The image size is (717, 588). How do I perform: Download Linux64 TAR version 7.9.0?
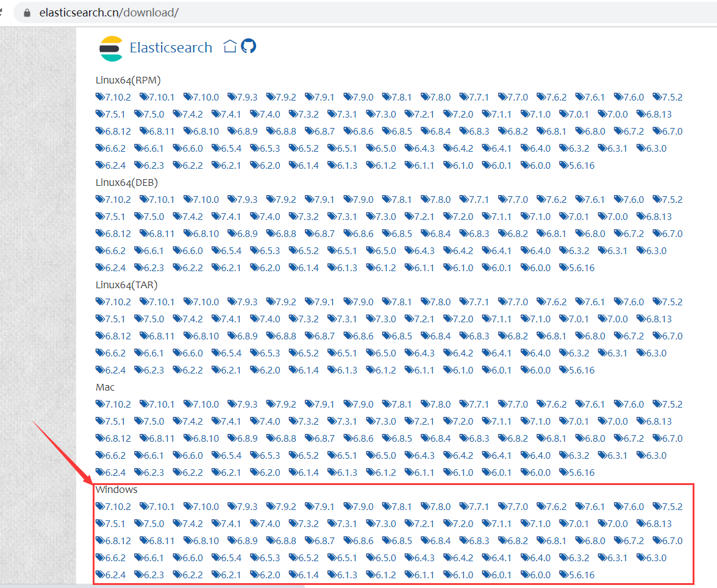358,302
